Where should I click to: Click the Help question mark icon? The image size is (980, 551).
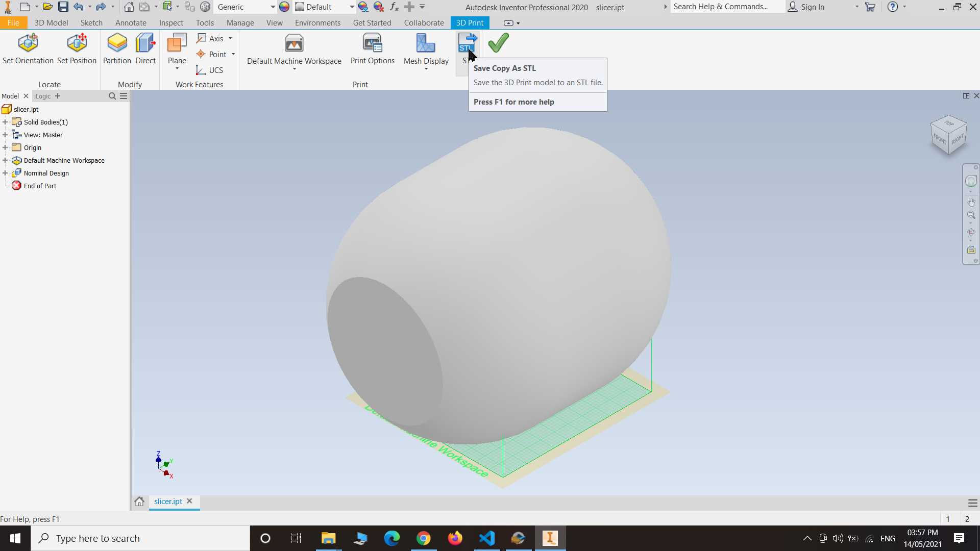[892, 7]
